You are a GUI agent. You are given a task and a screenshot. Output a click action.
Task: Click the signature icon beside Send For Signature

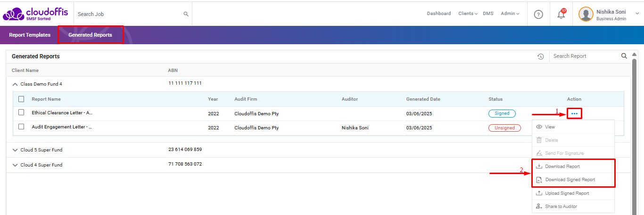click(539, 153)
